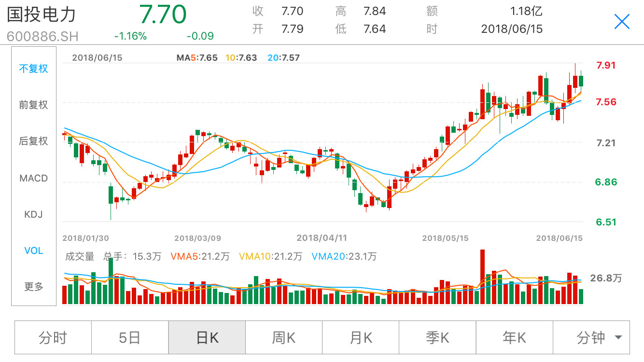Click the 26.8万 volume axis label
The image size is (644, 362).
coord(606,278)
